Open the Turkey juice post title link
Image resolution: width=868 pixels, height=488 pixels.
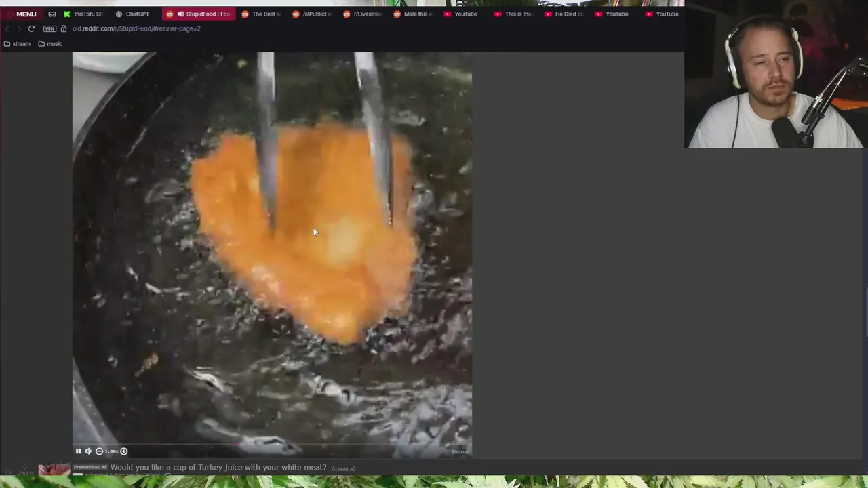pos(218,468)
